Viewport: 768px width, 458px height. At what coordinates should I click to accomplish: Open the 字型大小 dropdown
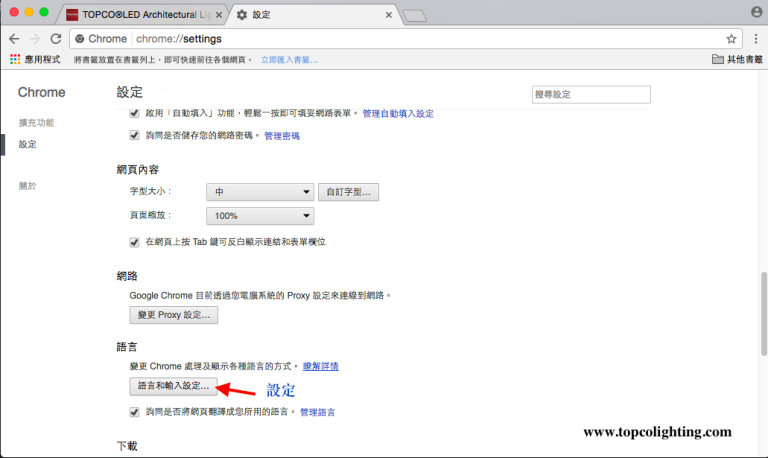point(260,192)
